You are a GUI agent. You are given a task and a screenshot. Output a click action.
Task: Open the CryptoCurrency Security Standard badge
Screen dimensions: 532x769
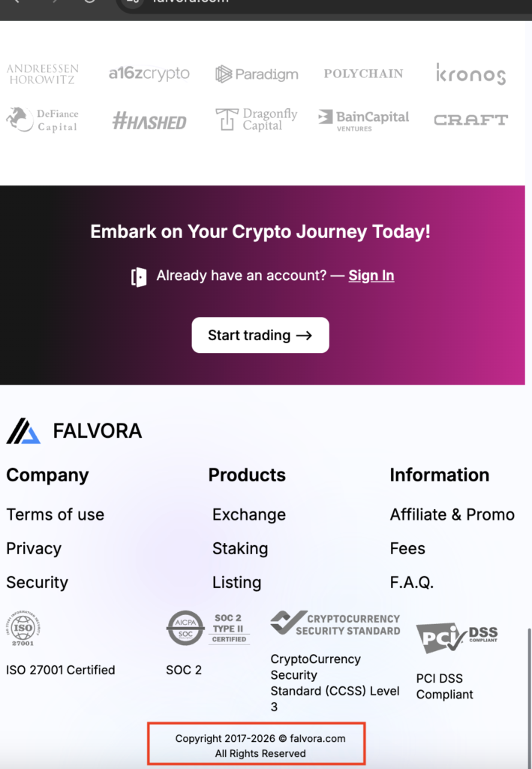[x=335, y=623]
